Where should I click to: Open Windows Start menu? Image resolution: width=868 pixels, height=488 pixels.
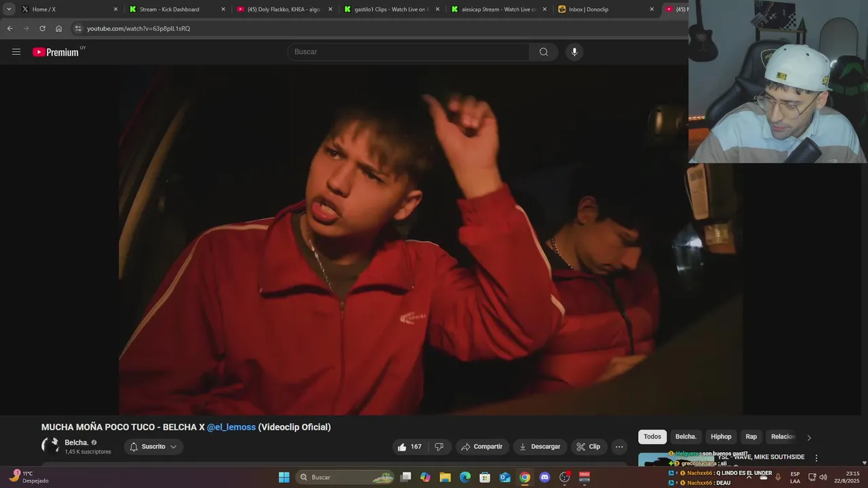284,477
